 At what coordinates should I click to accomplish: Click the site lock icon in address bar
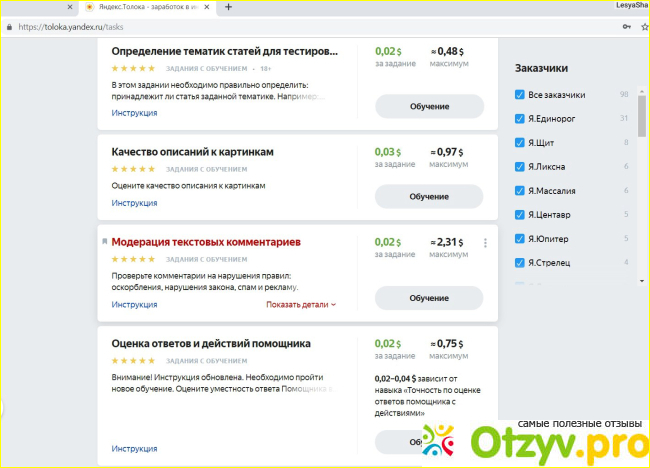pos(9,27)
